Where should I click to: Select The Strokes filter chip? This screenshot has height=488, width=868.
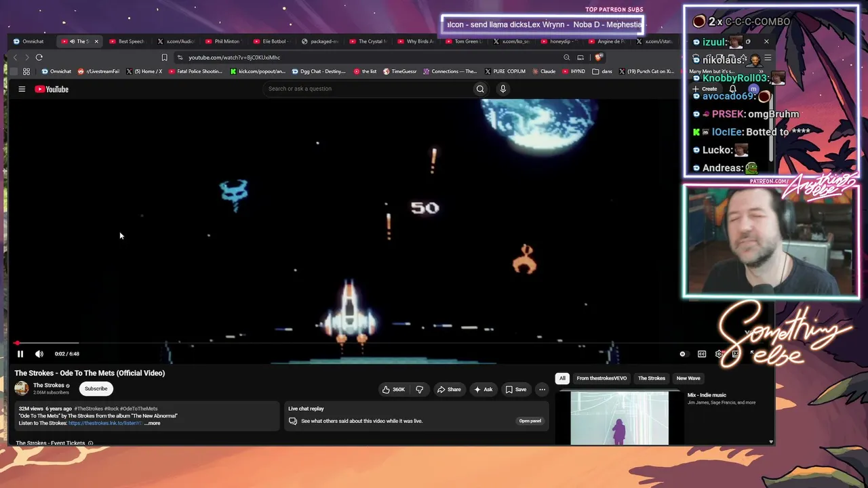click(x=652, y=378)
